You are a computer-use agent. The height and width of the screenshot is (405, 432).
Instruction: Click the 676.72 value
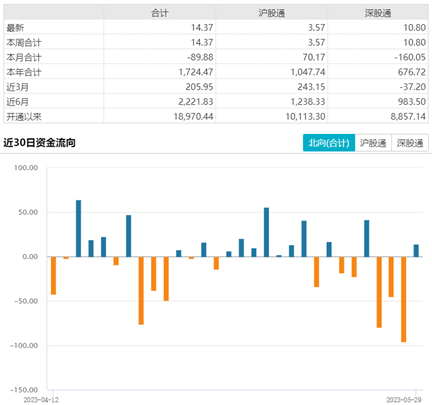[x=412, y=72]
